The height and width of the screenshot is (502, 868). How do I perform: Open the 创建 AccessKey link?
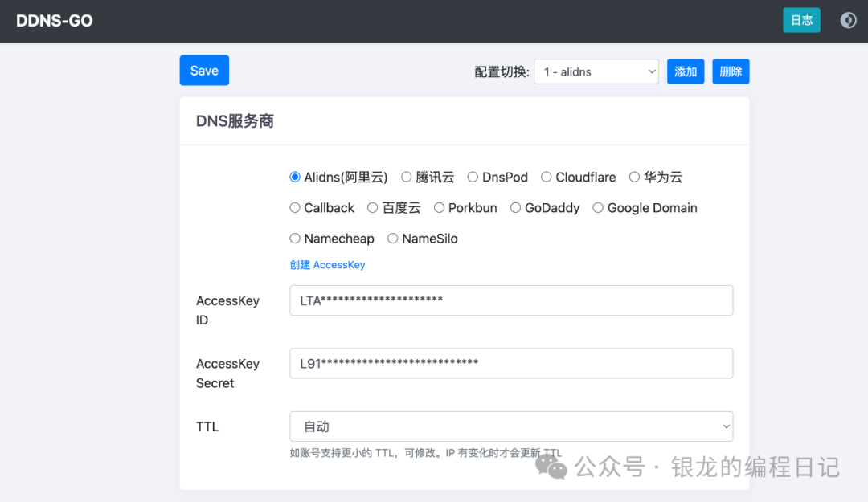(327, 265)
